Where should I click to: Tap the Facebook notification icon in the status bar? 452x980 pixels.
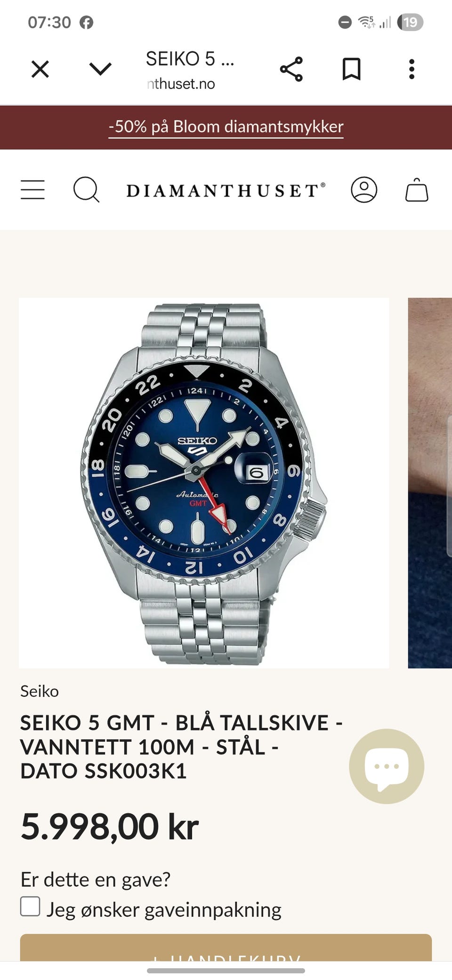[86, 22]
